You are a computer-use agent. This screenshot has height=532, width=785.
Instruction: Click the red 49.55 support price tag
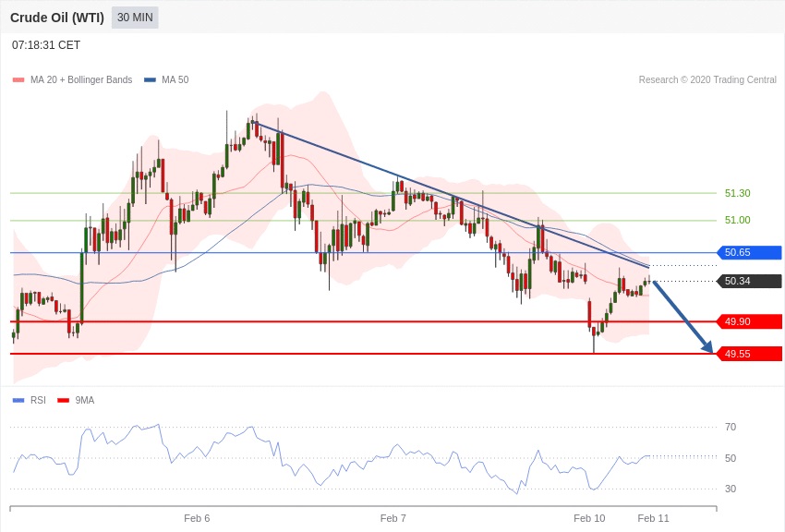749,354
